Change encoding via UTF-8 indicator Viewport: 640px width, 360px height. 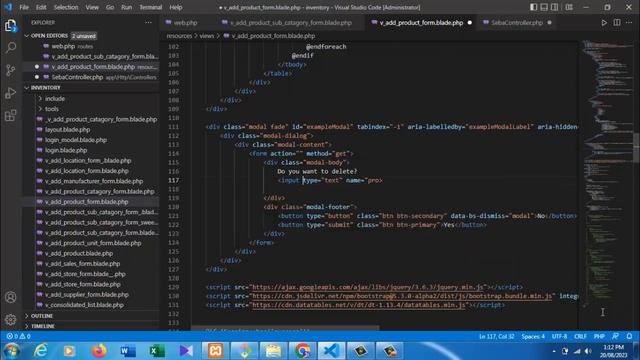[559, 336]
